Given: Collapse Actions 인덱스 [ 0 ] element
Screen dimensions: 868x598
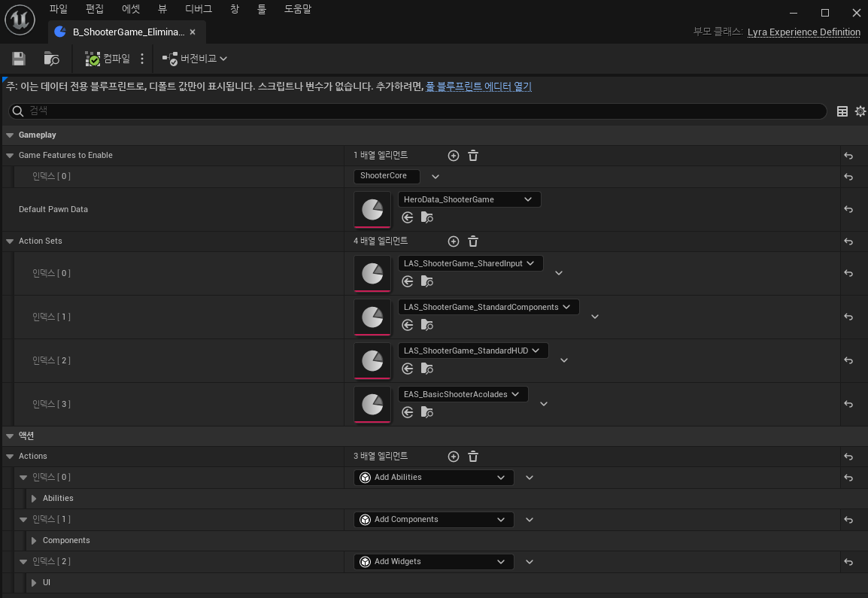Looking at the screenshot, I should [23, 478].
